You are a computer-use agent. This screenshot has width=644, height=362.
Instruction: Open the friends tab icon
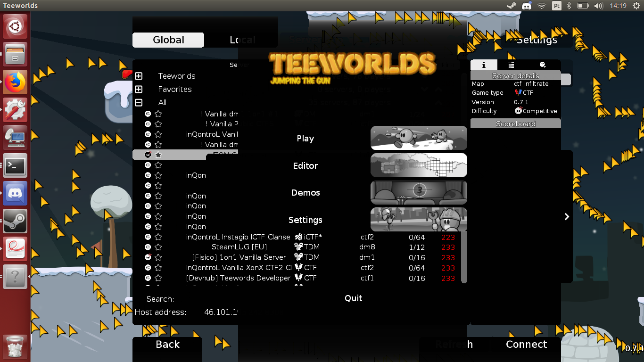pyautogui.click(x=543, y=65)
